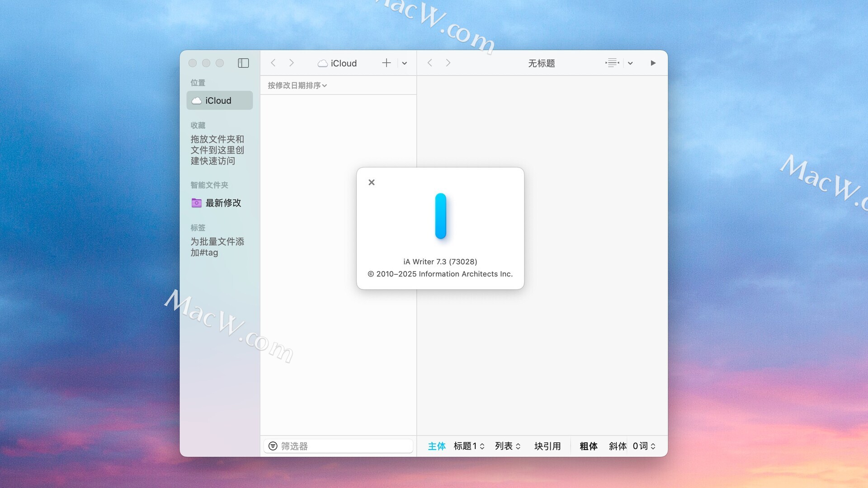Click the plus new document icon
868x488 pixels.
point(386,63)
